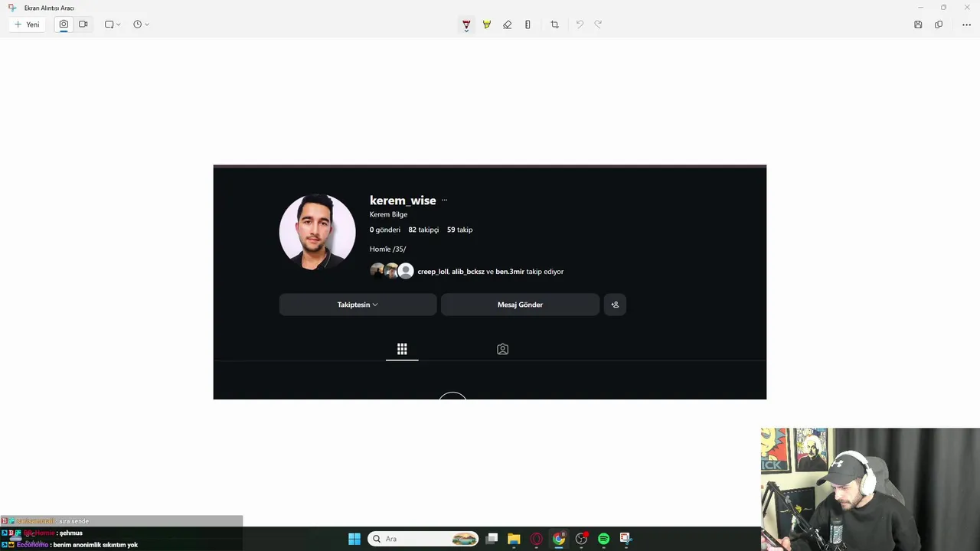Click the kerem_wise profile picture
Viewport: 980px width, 551px height.
(x=317, y=232)
